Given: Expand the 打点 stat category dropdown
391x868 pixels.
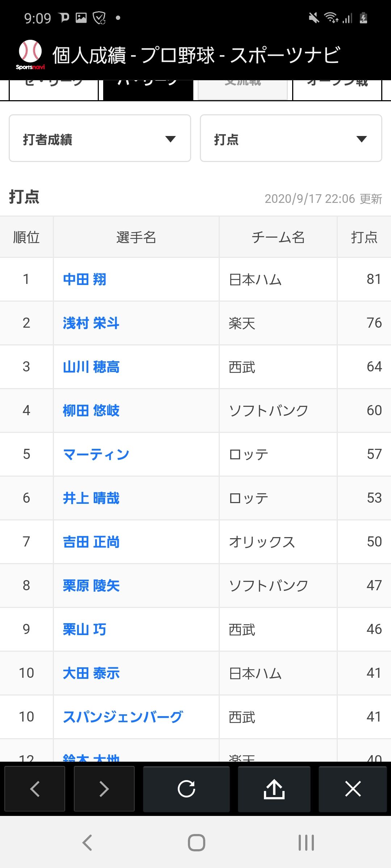Looking at the screenshot, I should (x=291, y=139).
